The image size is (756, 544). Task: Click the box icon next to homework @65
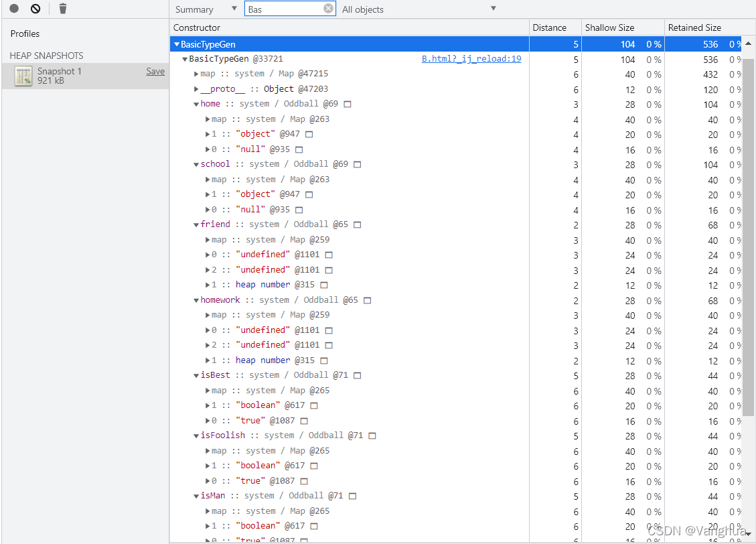pyautogui.click(x=368, y=300)
